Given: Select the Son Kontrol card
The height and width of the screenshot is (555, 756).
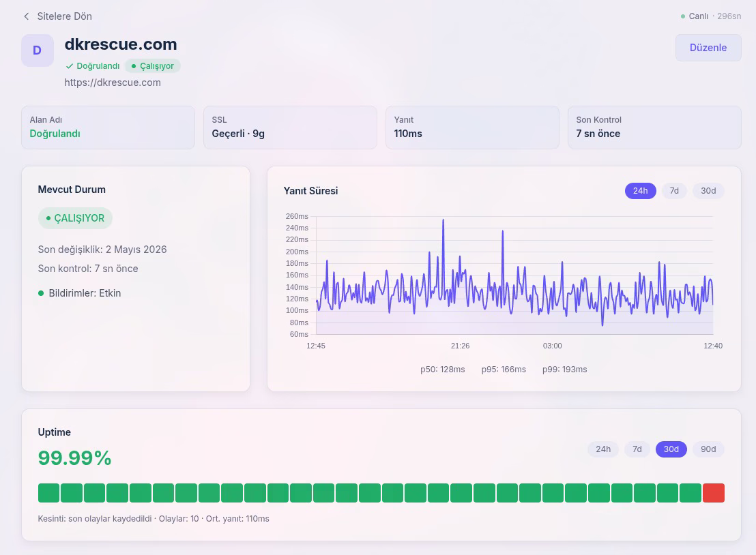Looking at the screenshot, I should click(654, 127).
